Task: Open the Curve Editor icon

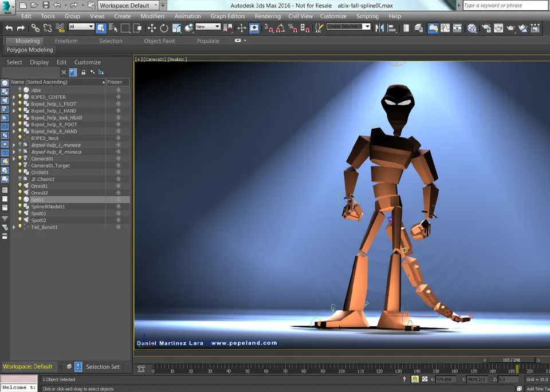Action: [x=445, y=27]
